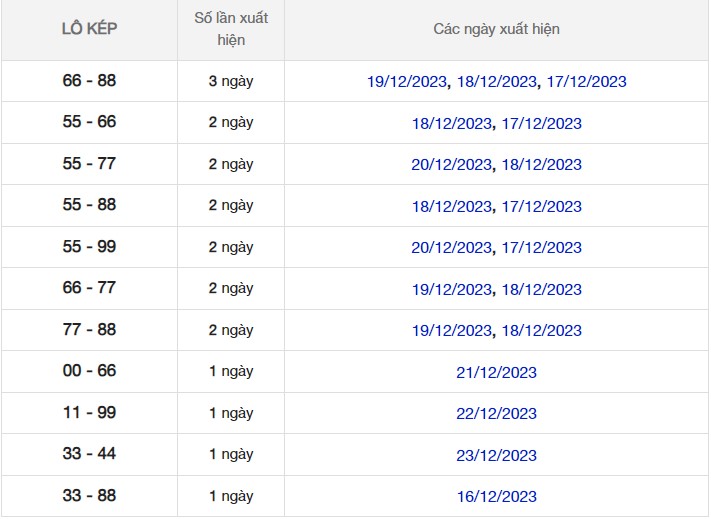
Task: Click the Các ngày xuất hiện header
Action: [x=496, y=29]
